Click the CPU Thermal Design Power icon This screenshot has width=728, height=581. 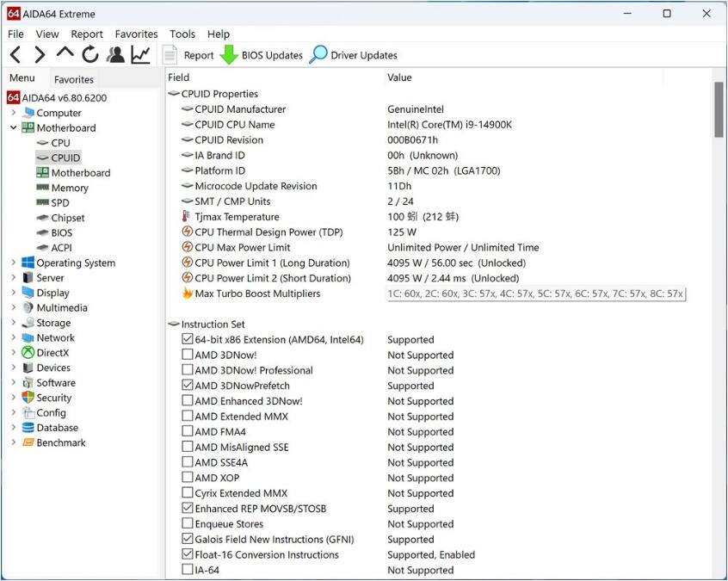tap(187, 232)
